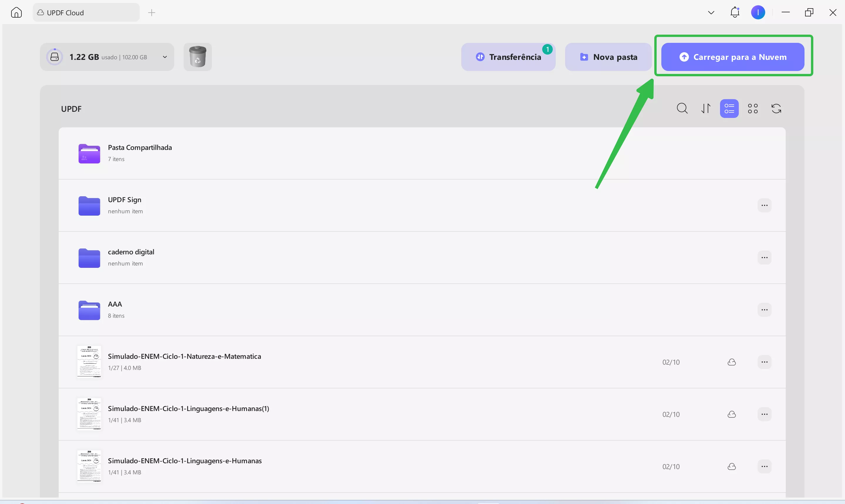The height and width of the screenshot is (504, 845).
Task: Switch to list view mode
Action: [x=729, y=109]
